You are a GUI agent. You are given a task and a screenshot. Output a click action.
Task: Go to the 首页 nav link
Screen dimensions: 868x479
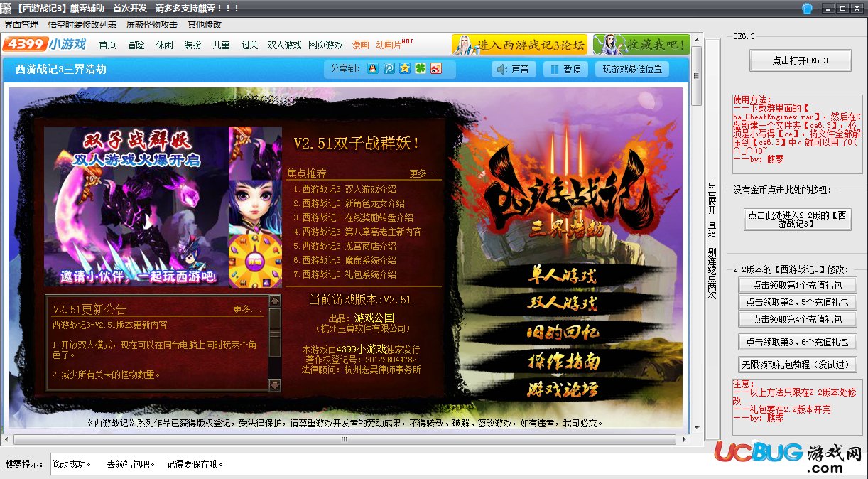tap(107, 45)
